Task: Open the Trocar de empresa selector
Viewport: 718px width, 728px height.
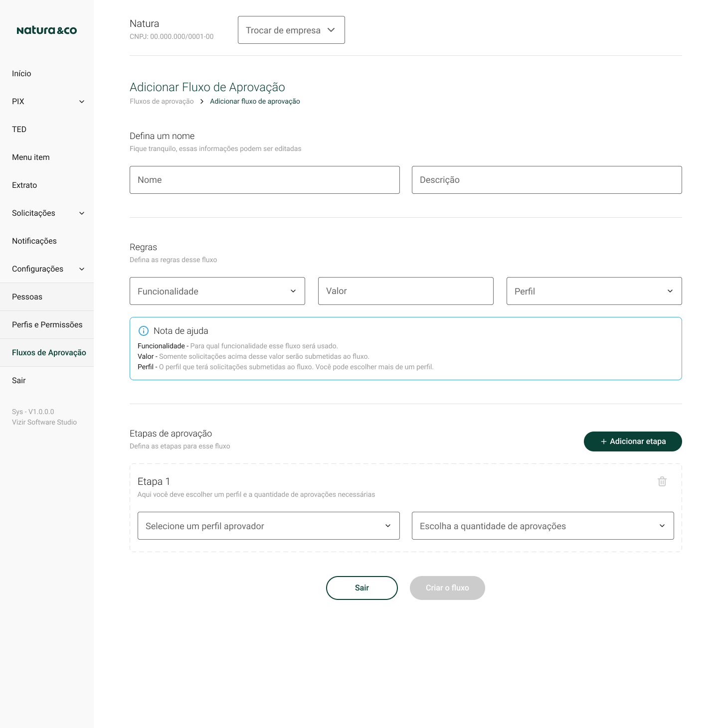Action: 291,30
